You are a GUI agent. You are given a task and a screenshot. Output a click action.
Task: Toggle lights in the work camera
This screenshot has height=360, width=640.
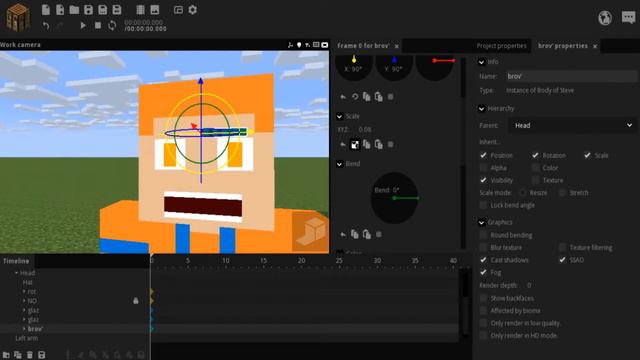point(299,45)
